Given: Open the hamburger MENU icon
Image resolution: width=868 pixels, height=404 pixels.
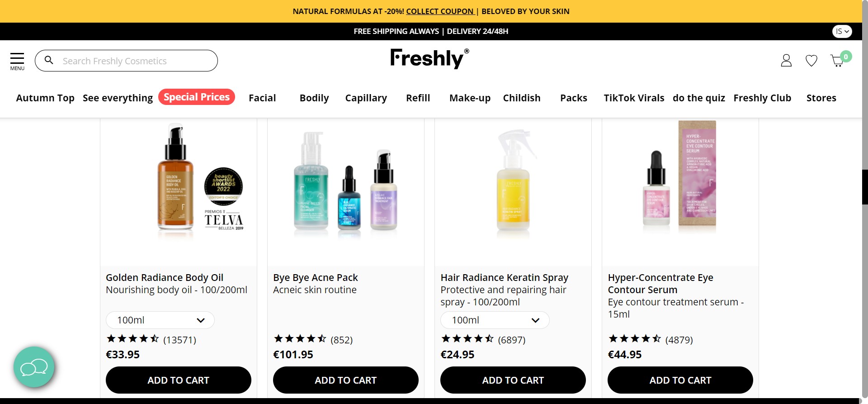Looking at the screenshot, I should coord(17,61).
